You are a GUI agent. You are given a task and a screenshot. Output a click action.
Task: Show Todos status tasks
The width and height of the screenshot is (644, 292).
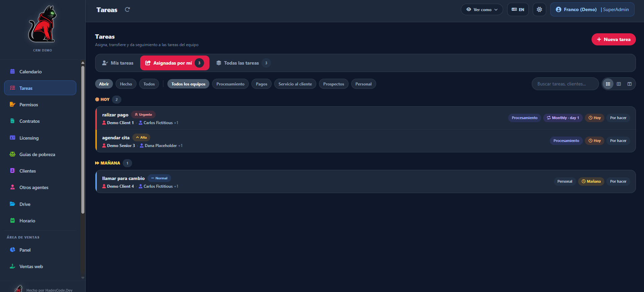click(149, 84)
